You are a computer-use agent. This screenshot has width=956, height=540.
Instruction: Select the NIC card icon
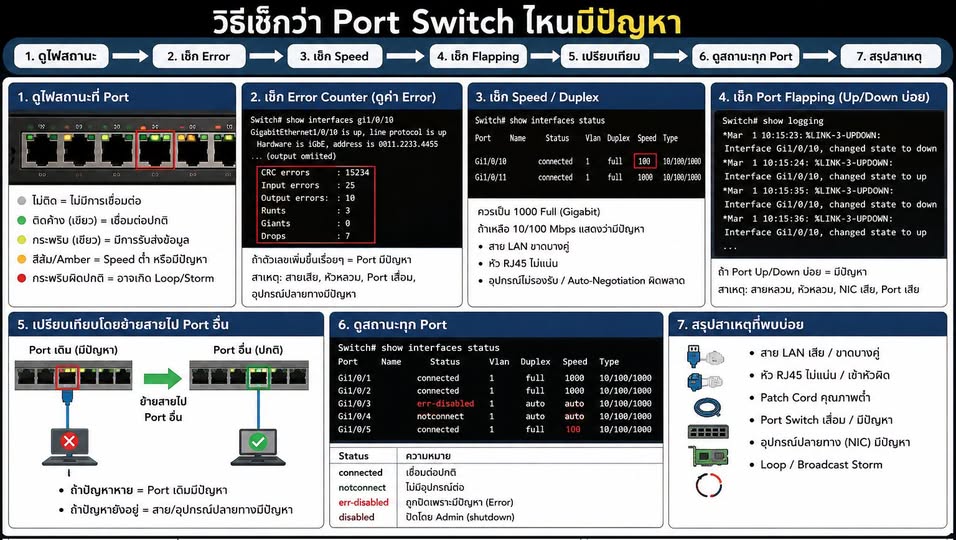tap(708, 456)
